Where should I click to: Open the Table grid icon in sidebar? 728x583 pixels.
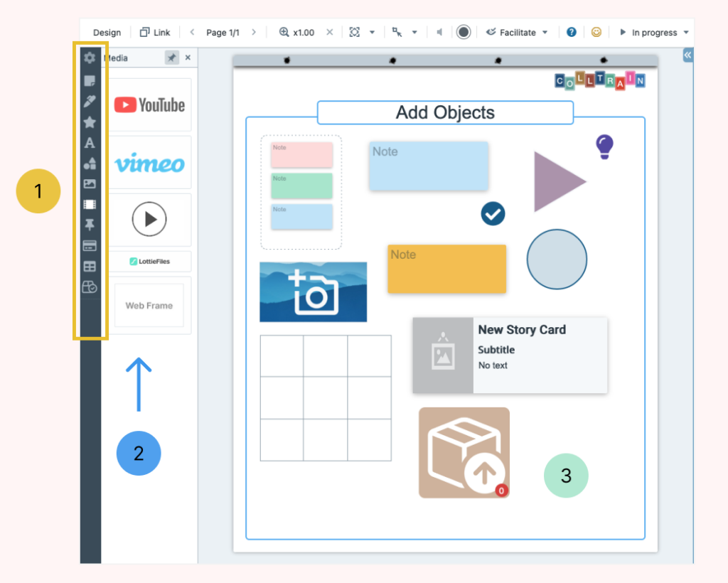pos(90,266)
